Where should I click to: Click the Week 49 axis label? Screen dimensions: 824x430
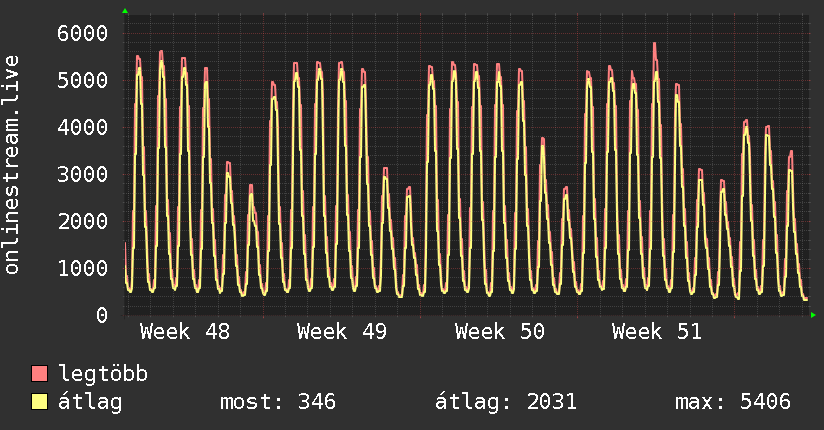point(342,332)
